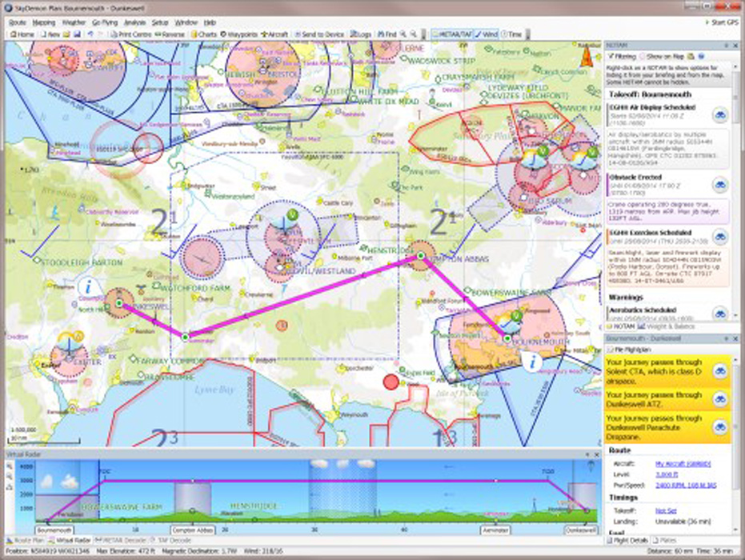Show Dunkeswell Parachute Dropzone warning on map

[x=720, y=427]
